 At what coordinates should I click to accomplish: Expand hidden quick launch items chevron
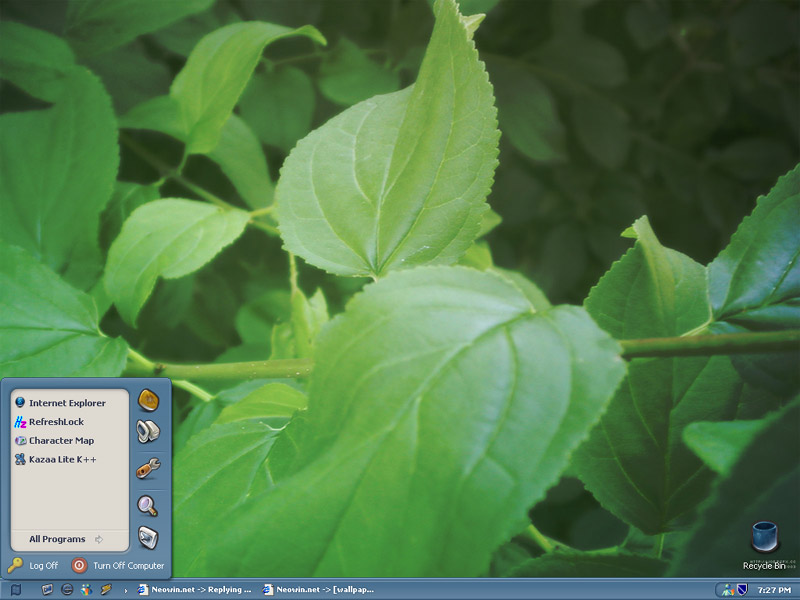[x=126, y=590]
